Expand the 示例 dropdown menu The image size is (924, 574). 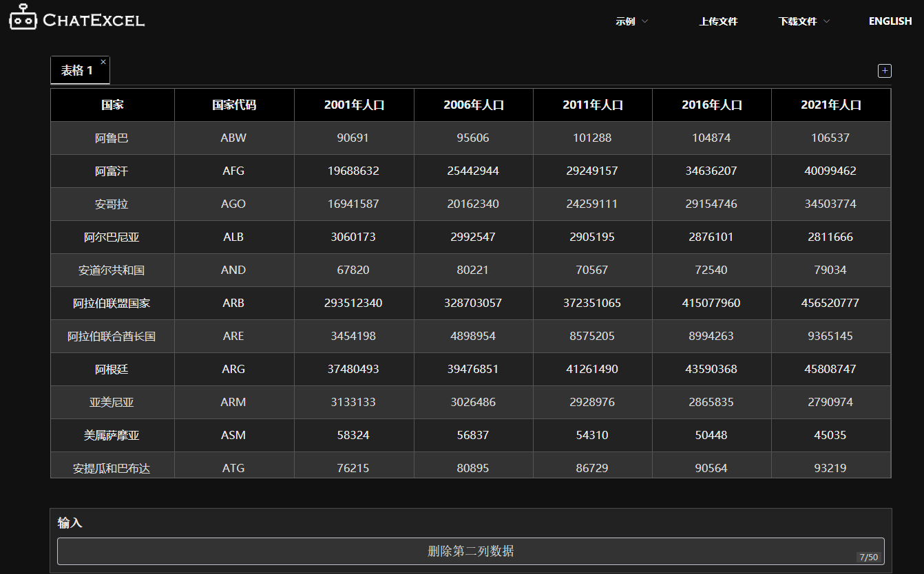(x=631, y=21)
